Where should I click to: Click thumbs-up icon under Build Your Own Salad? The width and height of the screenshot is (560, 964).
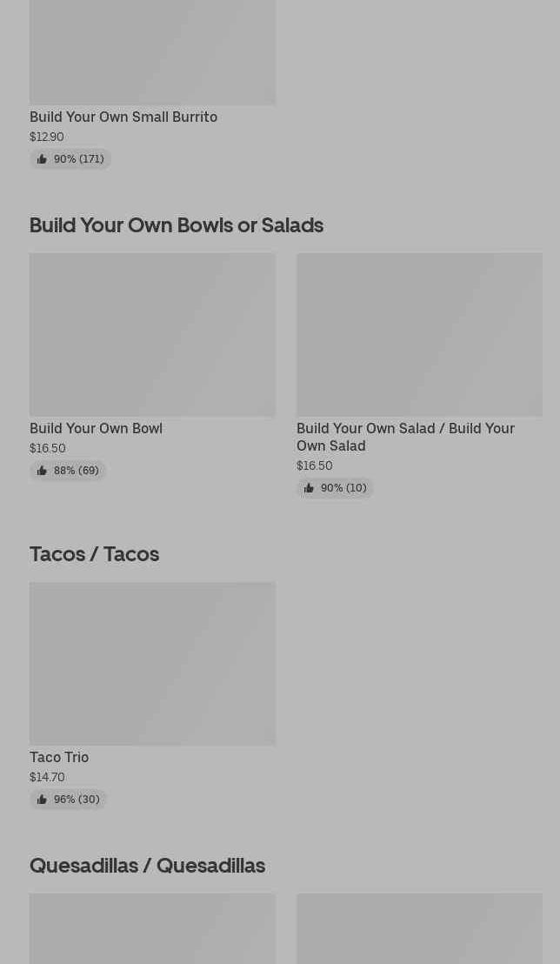click(309, 488)
